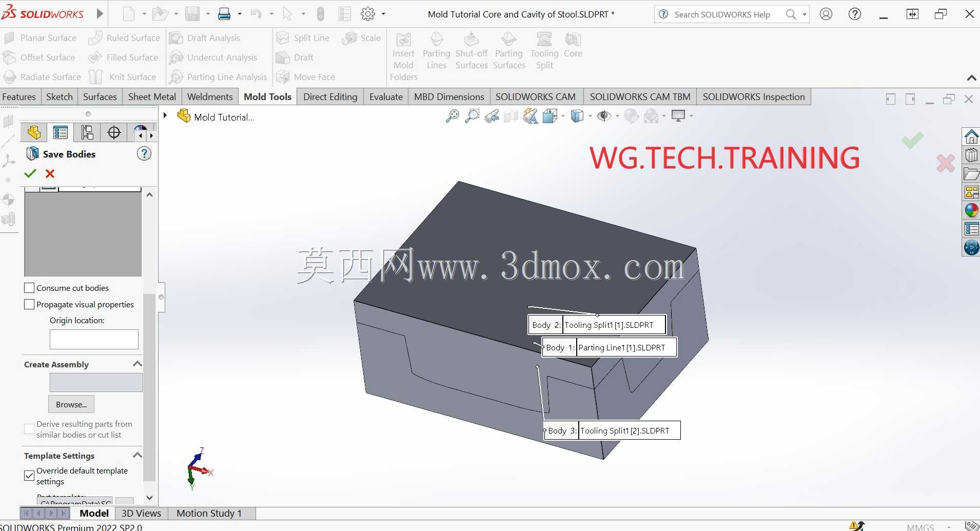
Task: Open the Draft Analysis tool
Action: point(205,38)
